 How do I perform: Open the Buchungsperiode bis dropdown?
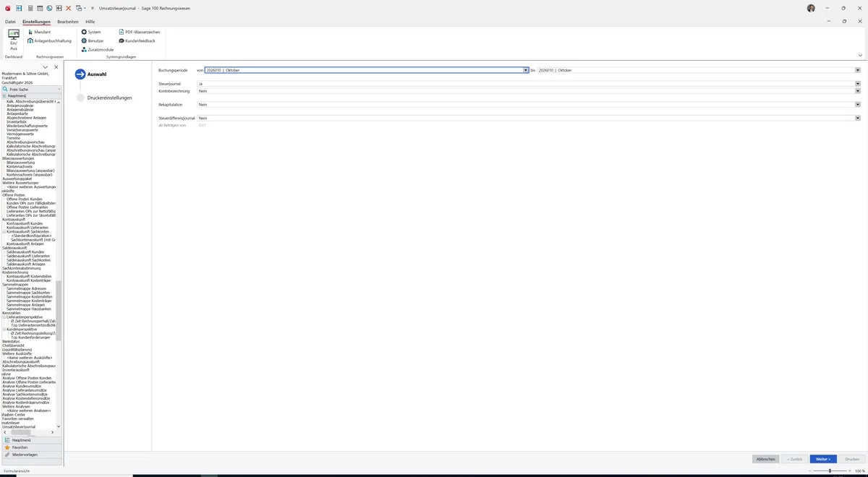[x=857, y=70]
